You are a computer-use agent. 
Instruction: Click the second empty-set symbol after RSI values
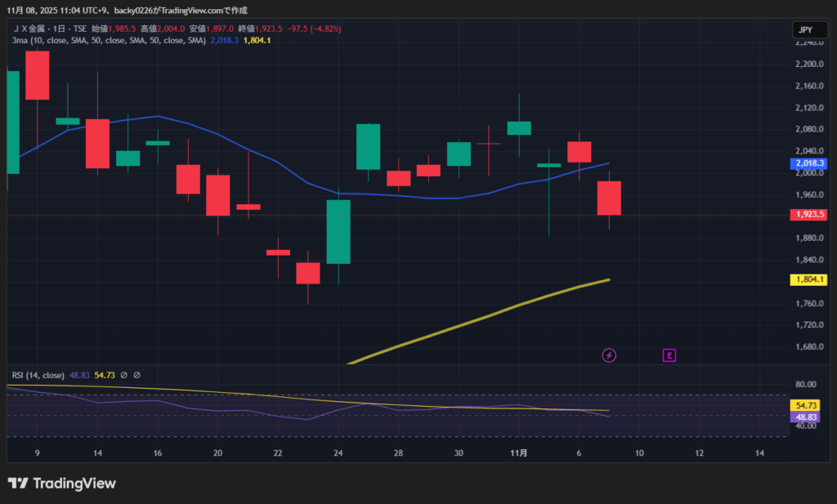tap(137, 375)
